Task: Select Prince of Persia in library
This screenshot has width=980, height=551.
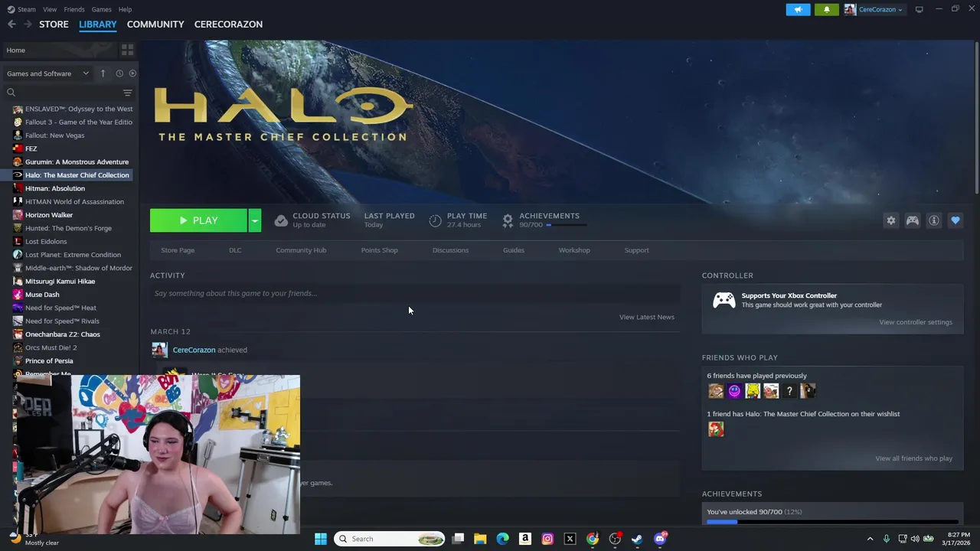Action: coord(49,360)
